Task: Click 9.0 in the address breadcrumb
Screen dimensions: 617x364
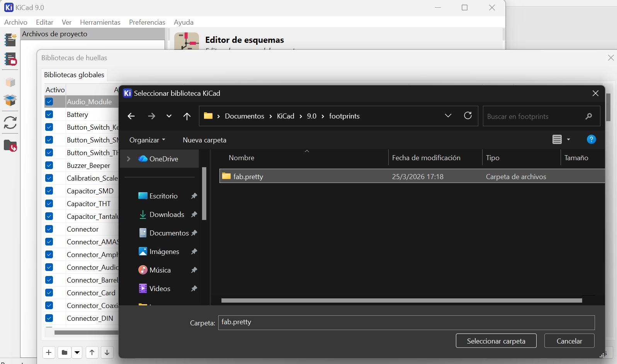Action: click(x=311, y=116)
